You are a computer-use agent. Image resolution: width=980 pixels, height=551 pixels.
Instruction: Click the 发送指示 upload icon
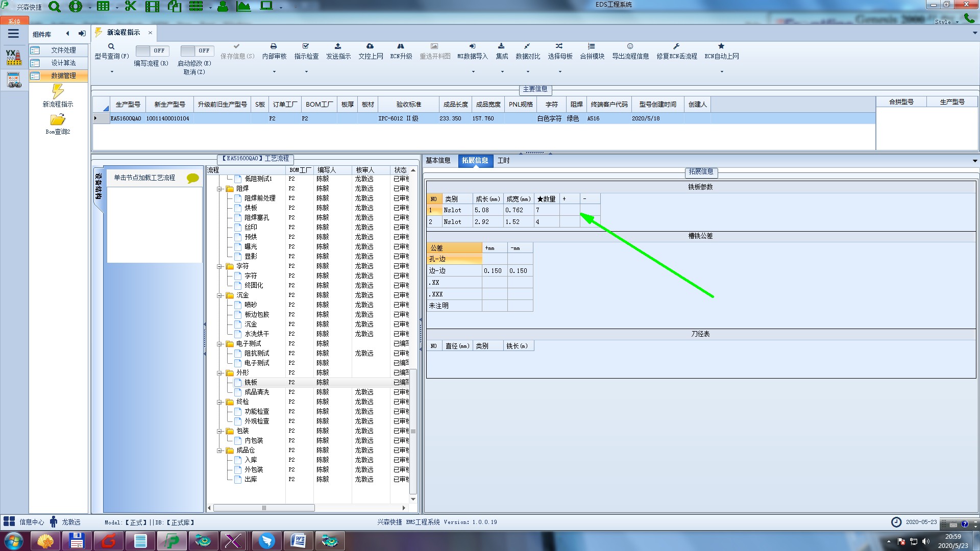coord(338,46)
